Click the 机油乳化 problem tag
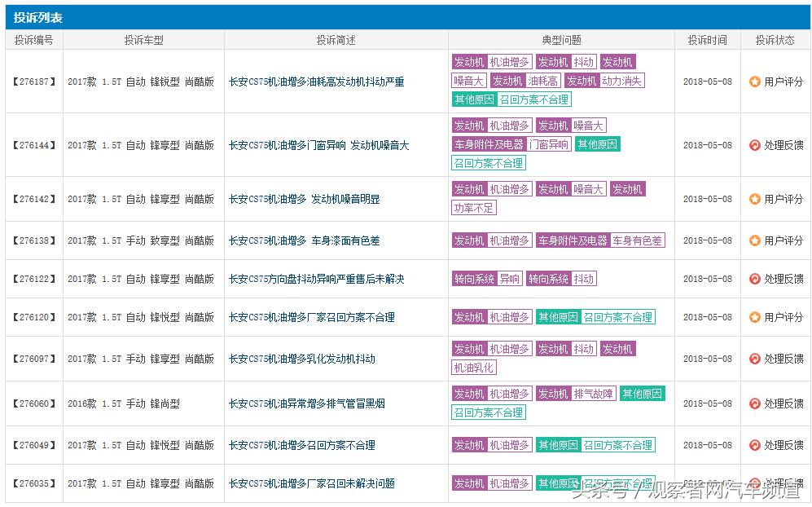Image resolution: width=812 pixels, height=507 pixels. click(x=474, y=368)
